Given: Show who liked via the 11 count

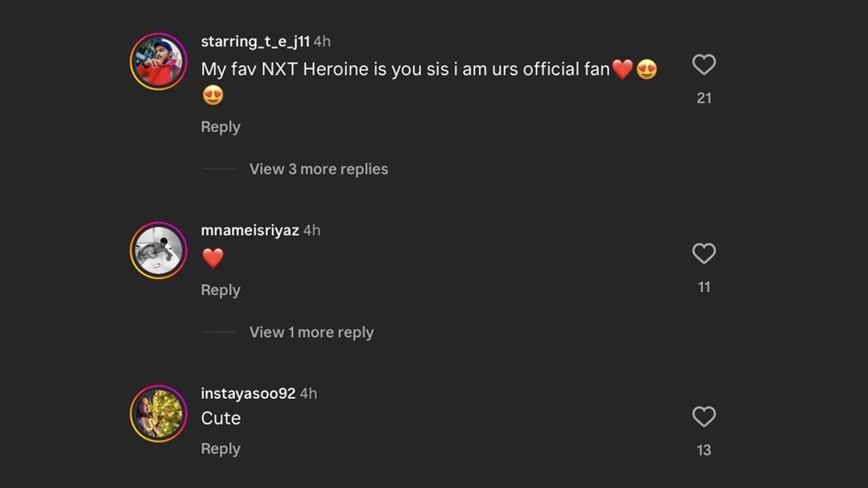Looking at the screenshot, I should pos(704,288).
